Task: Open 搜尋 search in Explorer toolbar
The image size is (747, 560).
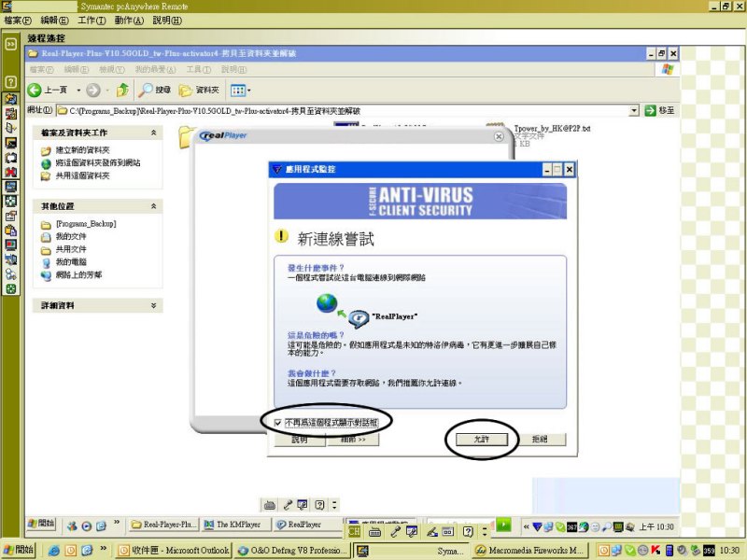Action: [x=154, y=90]
